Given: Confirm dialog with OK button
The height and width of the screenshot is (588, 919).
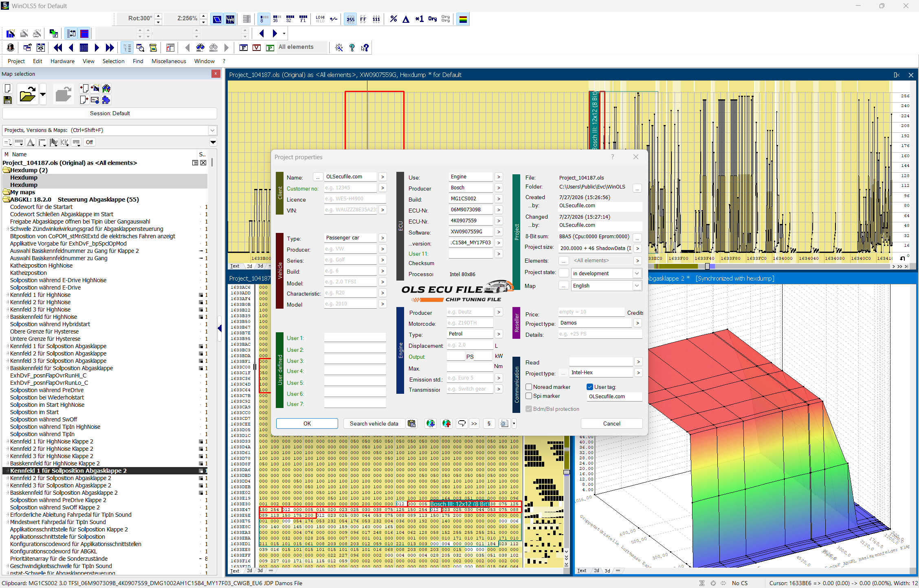Looking at the screenshot, I should pyautogui.click(x=307, y=423).
